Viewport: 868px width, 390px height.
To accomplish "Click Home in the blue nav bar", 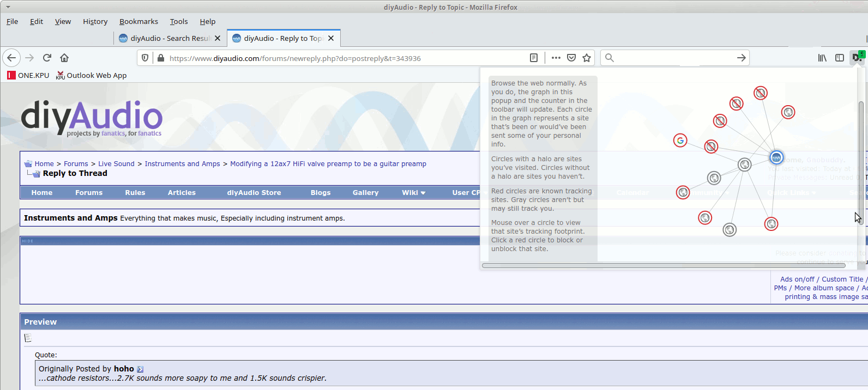I will [42, 193].
